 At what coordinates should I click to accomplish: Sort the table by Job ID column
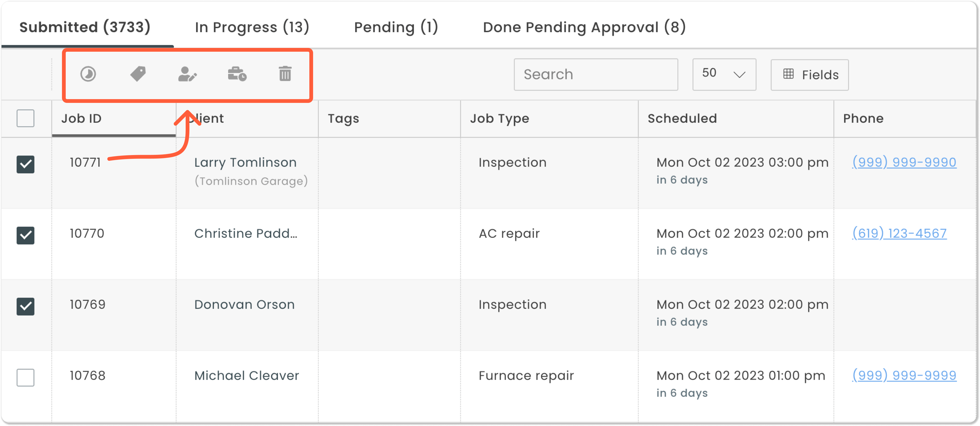tap(81, 118)
